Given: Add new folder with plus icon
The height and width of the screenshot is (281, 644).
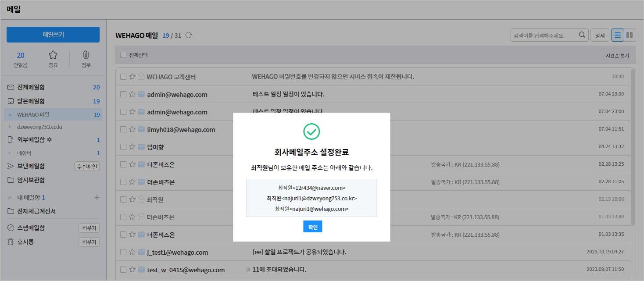Looking at the screenshot, I should (x=97, y=198).
